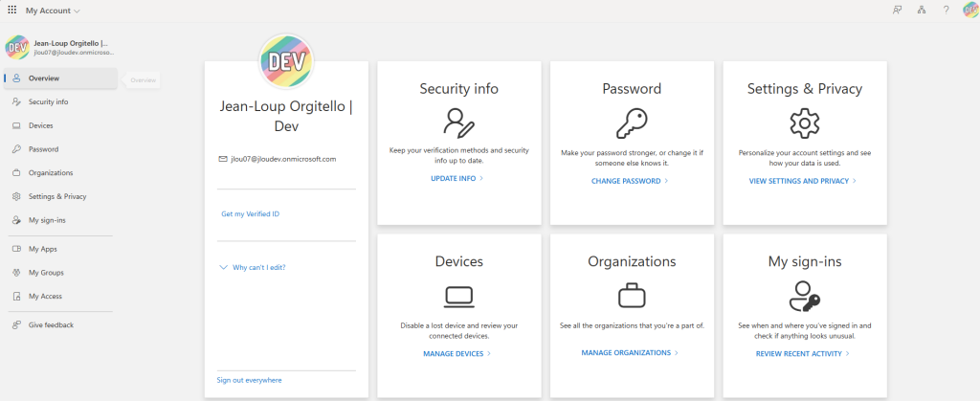Image resolution: width=980 pixels, height=401 pixels.
Task: Click the My sign-ins sidebar icon
Action: [17, 220]
